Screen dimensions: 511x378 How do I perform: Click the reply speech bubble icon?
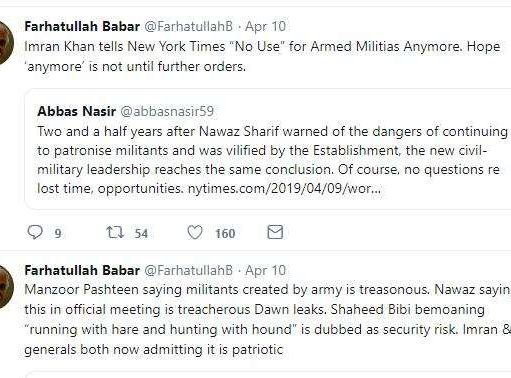point(35,232)
